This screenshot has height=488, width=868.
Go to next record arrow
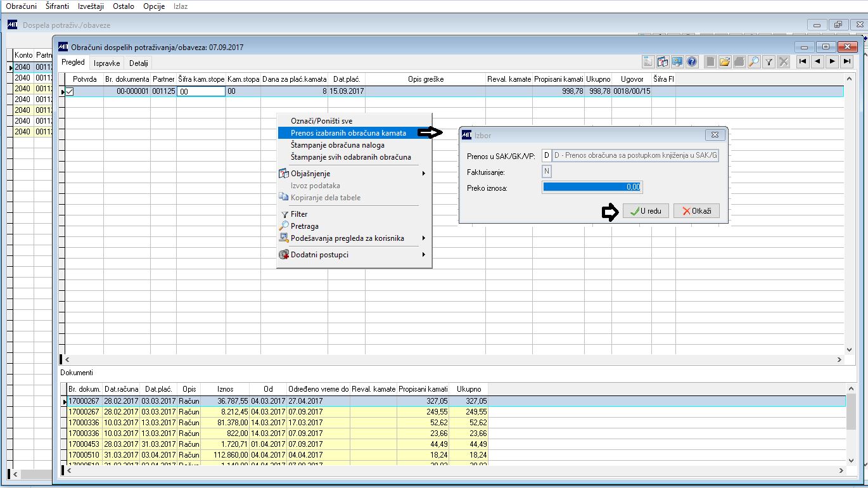tap(833, 61)
